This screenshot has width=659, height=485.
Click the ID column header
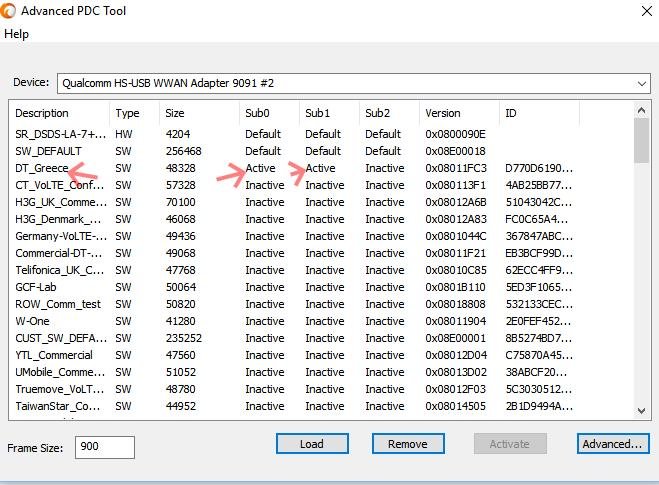540,113
